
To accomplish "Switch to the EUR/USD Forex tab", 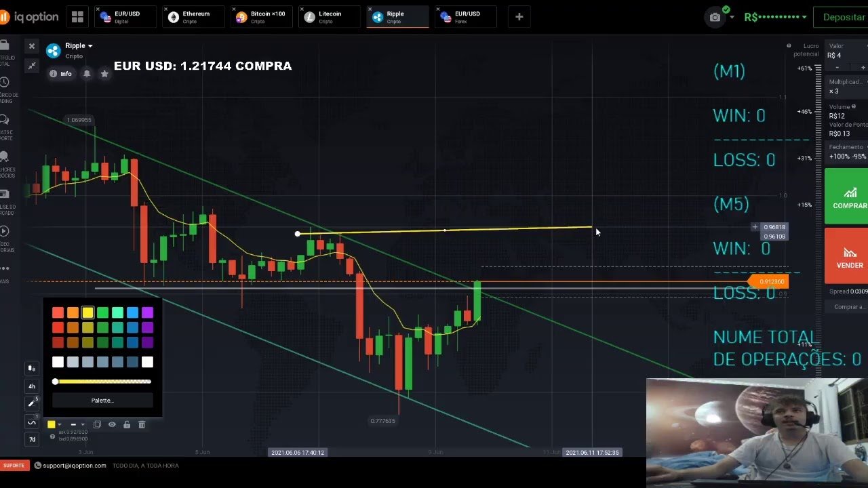I will pos(466,17).
